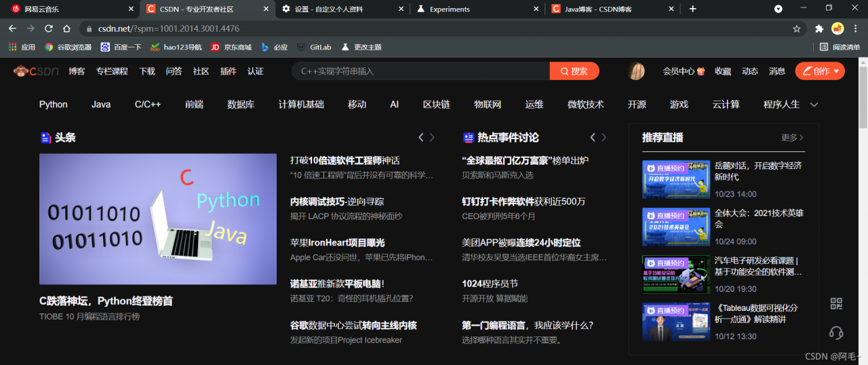Open the Chrome tab search dropdown icon
This screenshot has width=868, height=365.
pyautogui.click(x=778, y=9)
